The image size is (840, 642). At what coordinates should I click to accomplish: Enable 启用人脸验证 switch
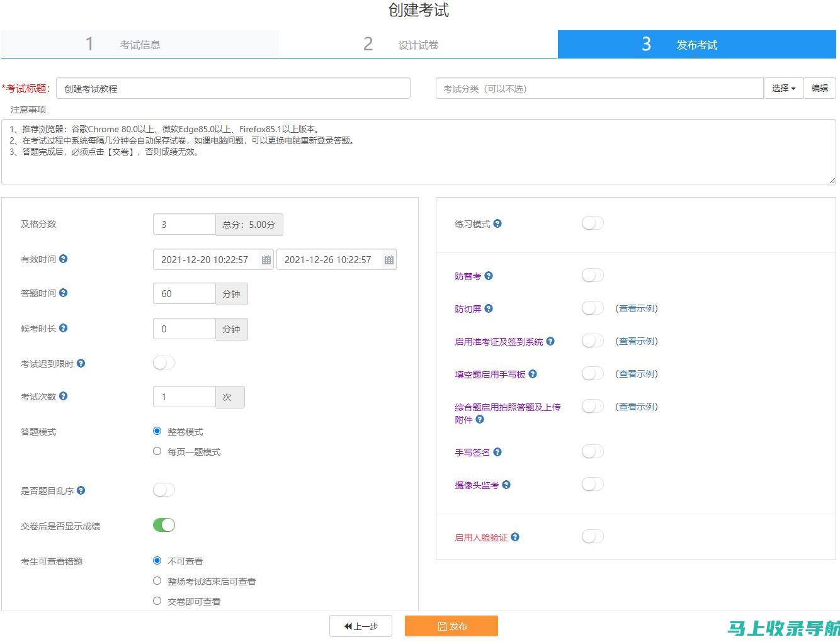pyautogui.click(x=593, y=536)
